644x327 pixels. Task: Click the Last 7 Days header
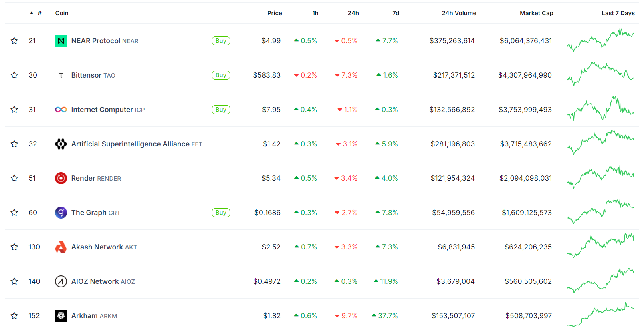click(x=618, y=13)
